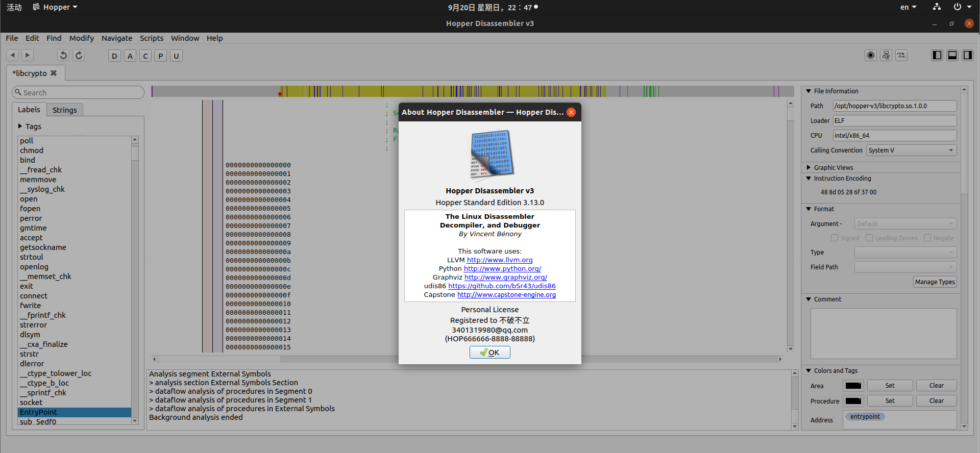Go back in navigation history
This screenshot has width=980, height=453.
point(13,55)
